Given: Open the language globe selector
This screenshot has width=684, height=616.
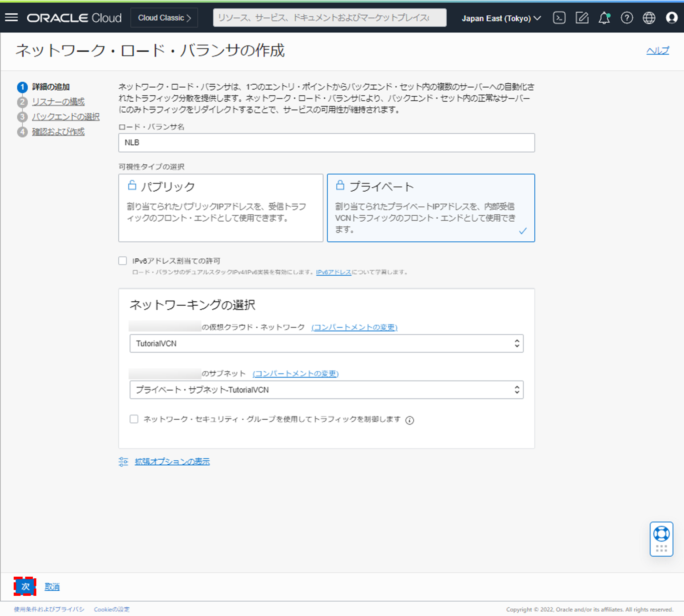Looking at the screenshot, I should coord(649,18).
